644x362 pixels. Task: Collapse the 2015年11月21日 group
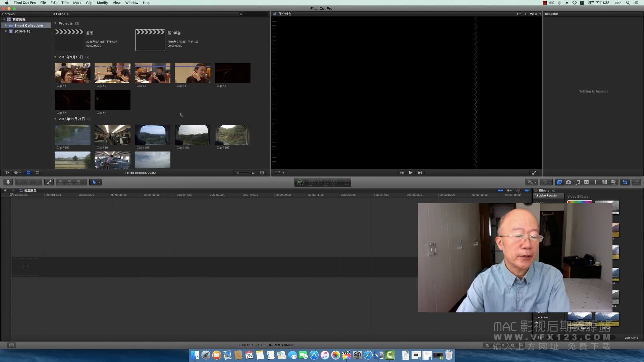click(x=55, y=119)
